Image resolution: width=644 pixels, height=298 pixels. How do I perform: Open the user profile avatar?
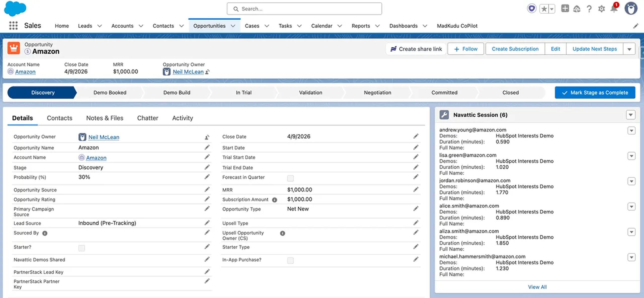(x=631, y=9)
